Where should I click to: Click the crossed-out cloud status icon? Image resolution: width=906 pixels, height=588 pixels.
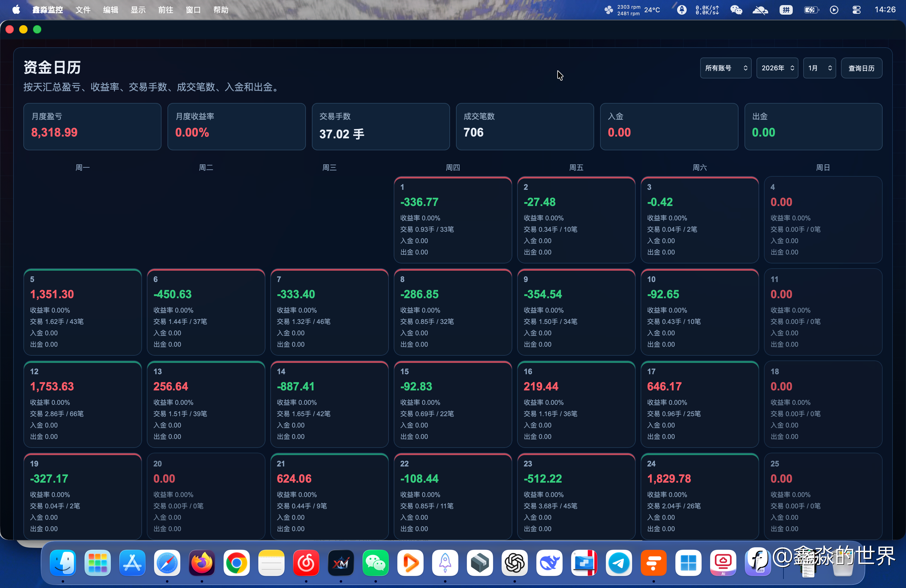[760, 10]
